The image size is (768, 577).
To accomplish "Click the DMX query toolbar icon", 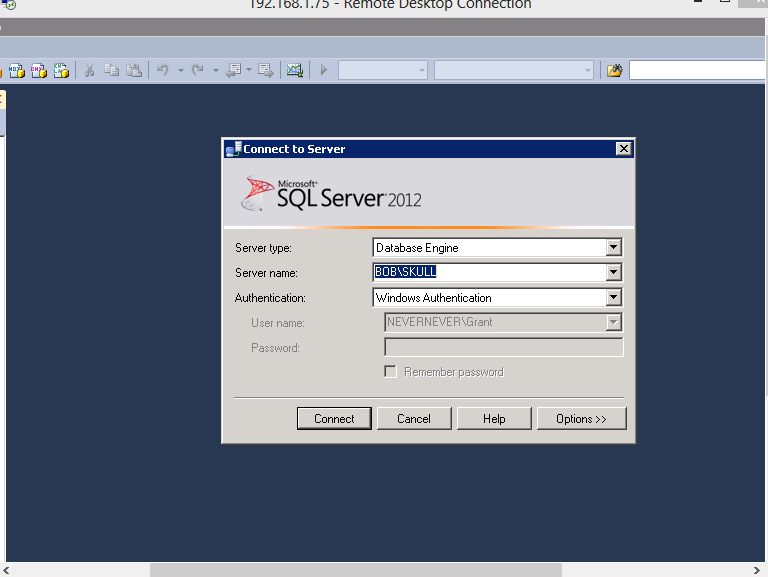I will [x=39, y=71].
